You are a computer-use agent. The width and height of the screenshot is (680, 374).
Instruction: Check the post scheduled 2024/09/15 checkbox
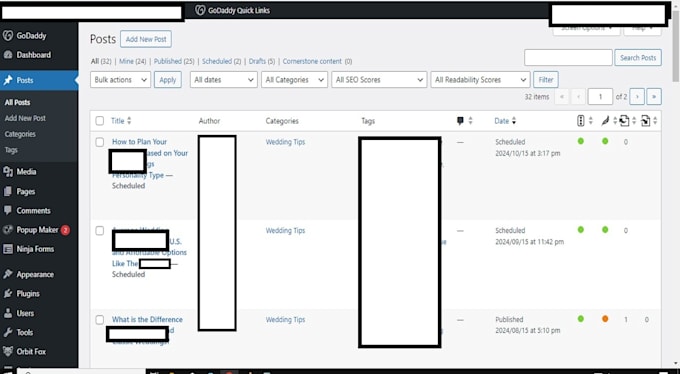pyautogui.click(x=100, y=231)
